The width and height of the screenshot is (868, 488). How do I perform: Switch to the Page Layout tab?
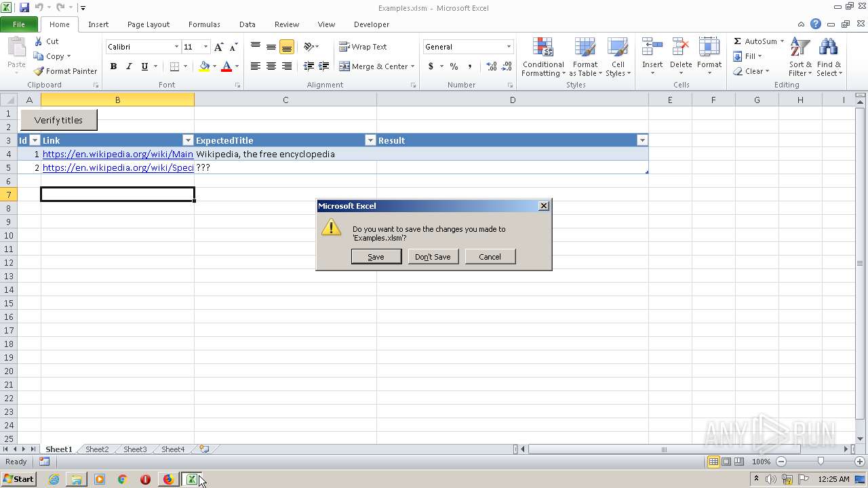149,24
